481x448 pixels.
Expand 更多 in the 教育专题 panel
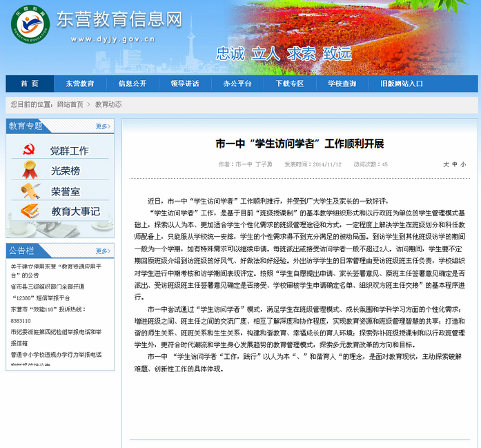coord(103,126)
